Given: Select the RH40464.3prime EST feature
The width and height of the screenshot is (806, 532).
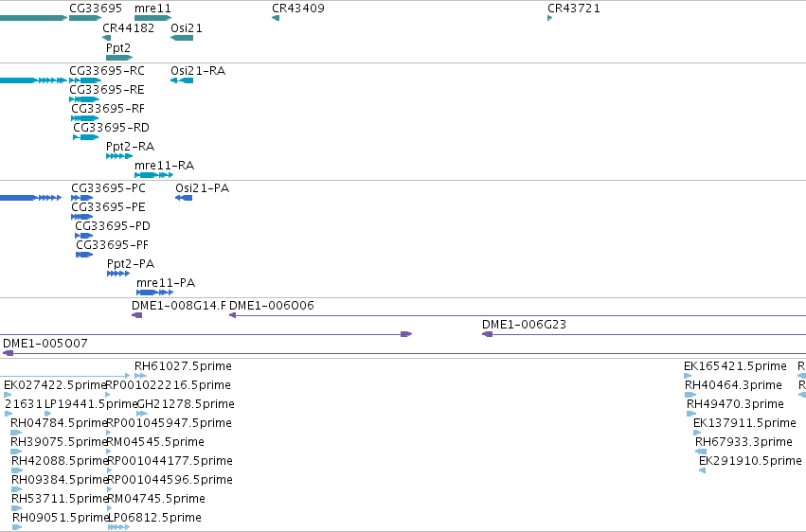Looking at the screenshot, I should [690, 395].
